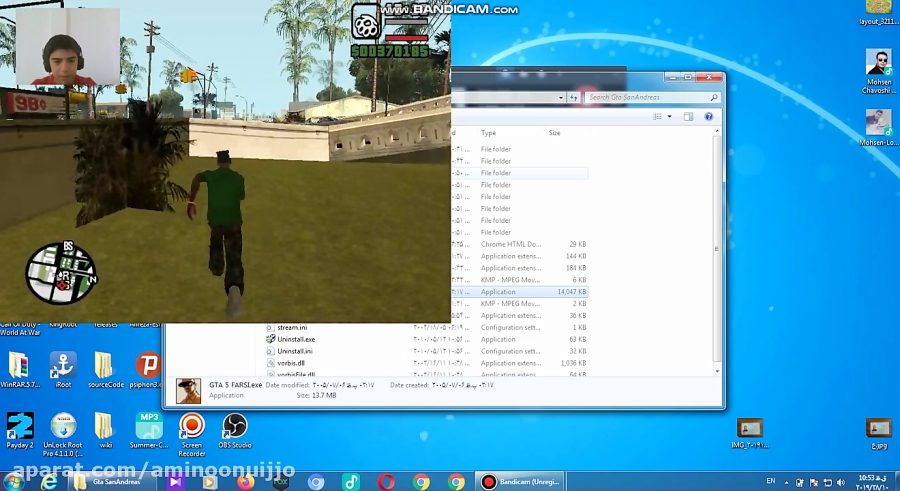Sort files by the Type column
900x491 pixels.
[488, 133]
